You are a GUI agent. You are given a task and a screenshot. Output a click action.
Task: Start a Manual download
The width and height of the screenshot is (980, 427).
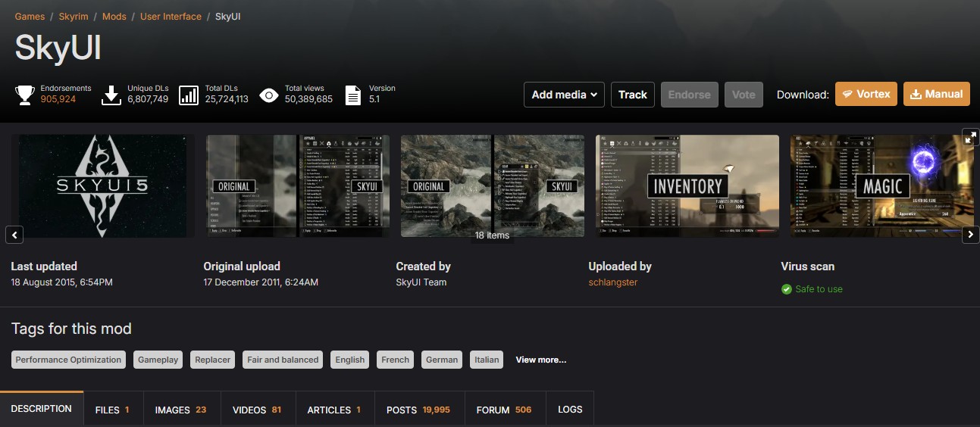[x=936, y=95]
